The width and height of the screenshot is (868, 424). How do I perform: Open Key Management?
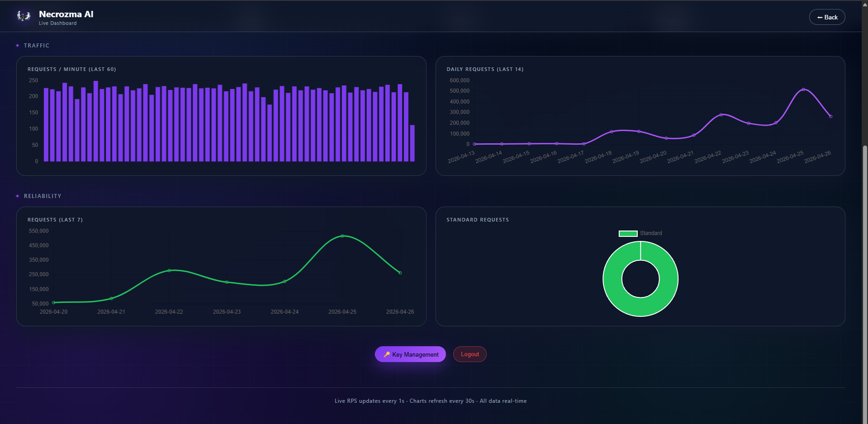pyautogui.click(x=410, y=354)
